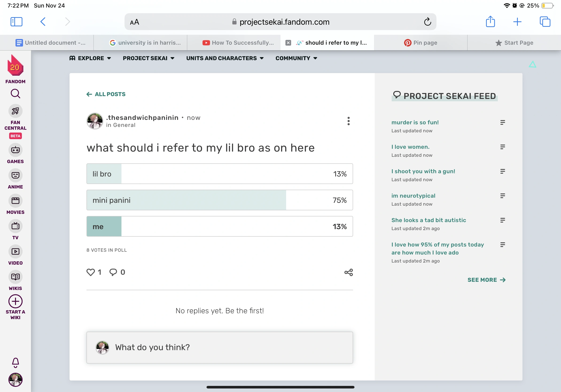Screen dimensions: 561x392
Task: Open the Games controller icon
Action: [16, 150]
